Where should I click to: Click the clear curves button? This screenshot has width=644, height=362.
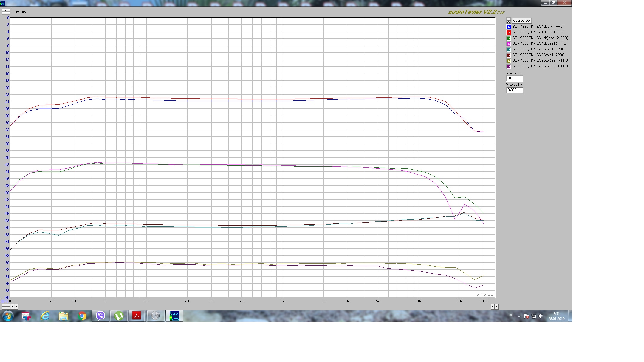click(521, 21)
